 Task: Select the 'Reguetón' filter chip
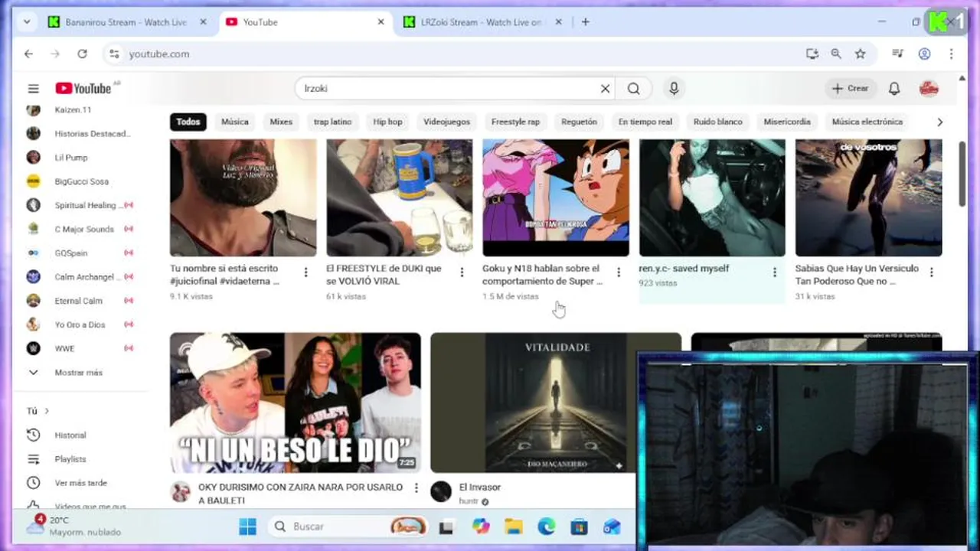tap(579, 122)
